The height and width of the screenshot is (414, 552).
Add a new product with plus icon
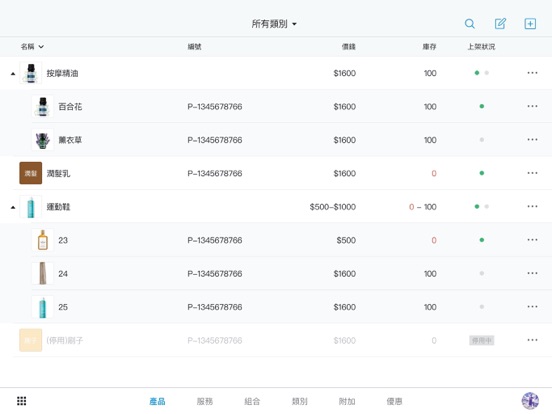tap(530, 24)
